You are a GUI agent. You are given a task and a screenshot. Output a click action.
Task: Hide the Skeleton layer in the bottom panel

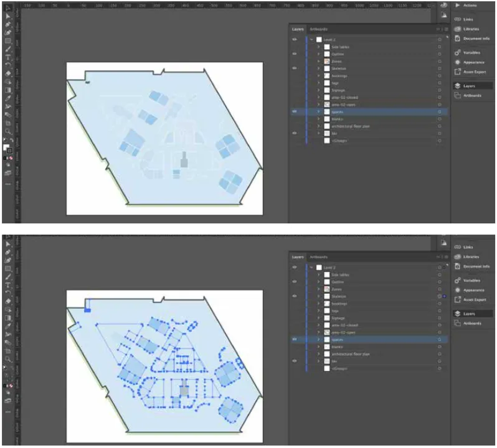295,296
